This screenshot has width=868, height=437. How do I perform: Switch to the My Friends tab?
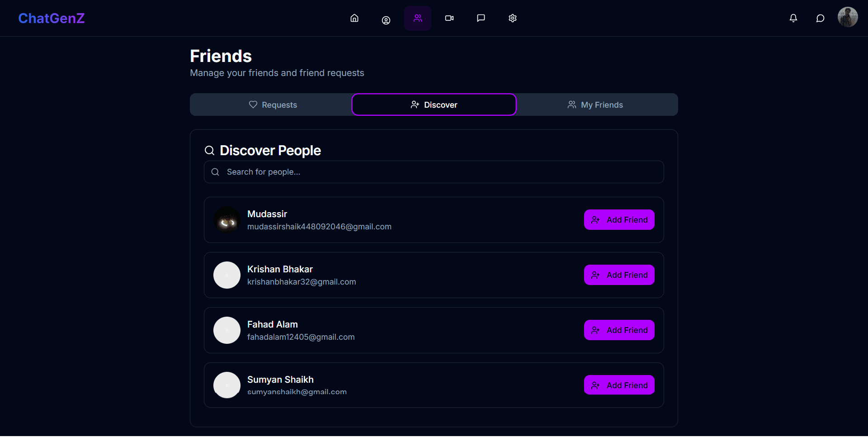[595, 104]
